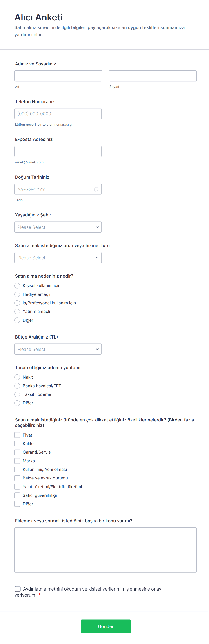Image resolution: width=209 pixels, height=644 pixels.
Task: Open the ürün veya hizmet türü dropdown
Action: click(58, 258)
